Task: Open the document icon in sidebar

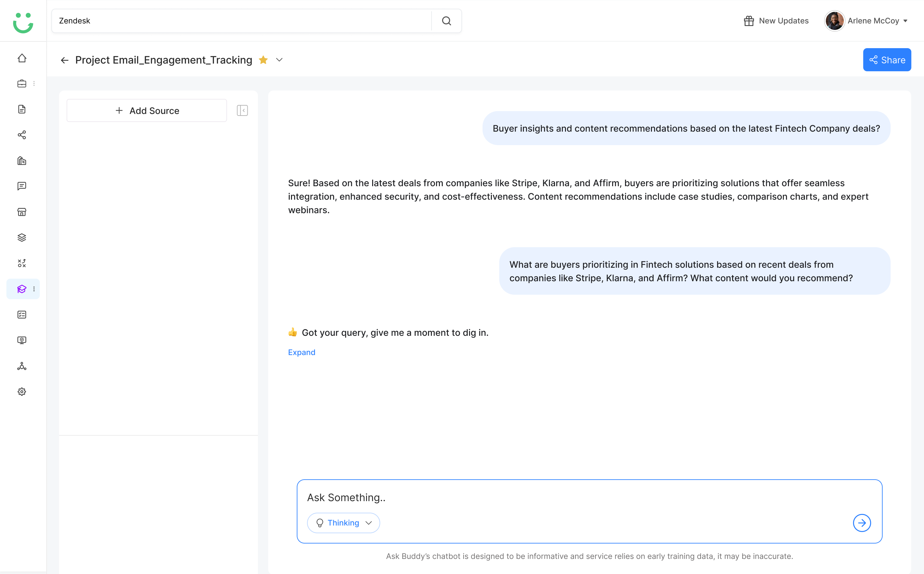Action: (22, 109)
